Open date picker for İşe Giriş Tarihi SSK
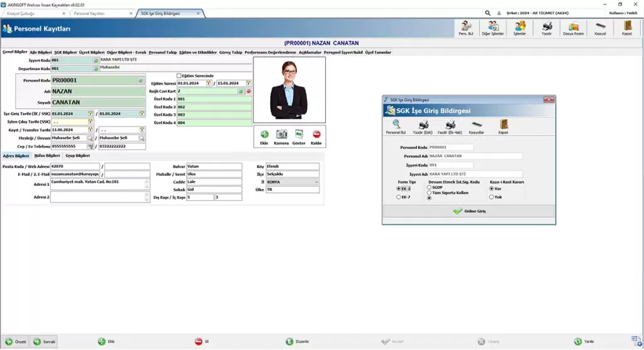Image resolution: width=644 pixels, height=350 pixels. [142, 114]
